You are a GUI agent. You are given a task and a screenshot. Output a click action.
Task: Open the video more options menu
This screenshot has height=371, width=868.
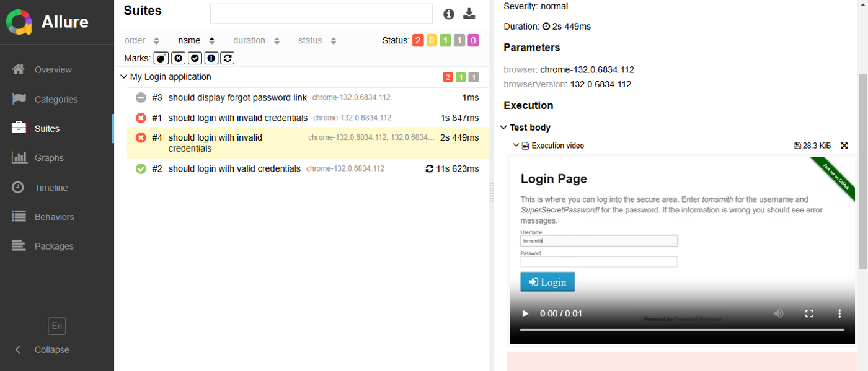839,313
